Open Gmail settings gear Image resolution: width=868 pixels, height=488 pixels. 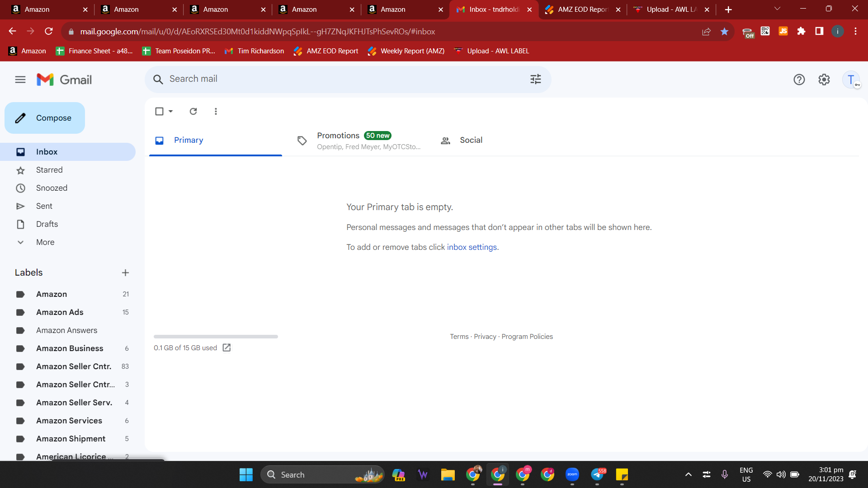(x=824, y=80)
